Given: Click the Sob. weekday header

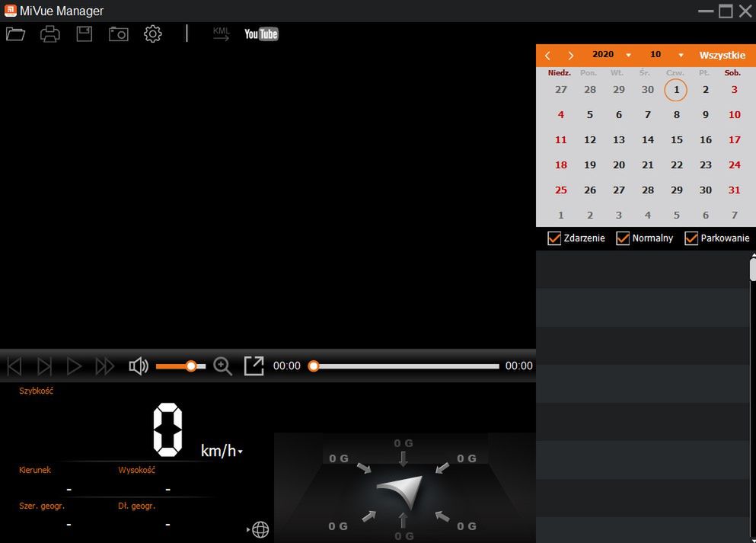Looking at the screenshot, I should coord(732,73).
